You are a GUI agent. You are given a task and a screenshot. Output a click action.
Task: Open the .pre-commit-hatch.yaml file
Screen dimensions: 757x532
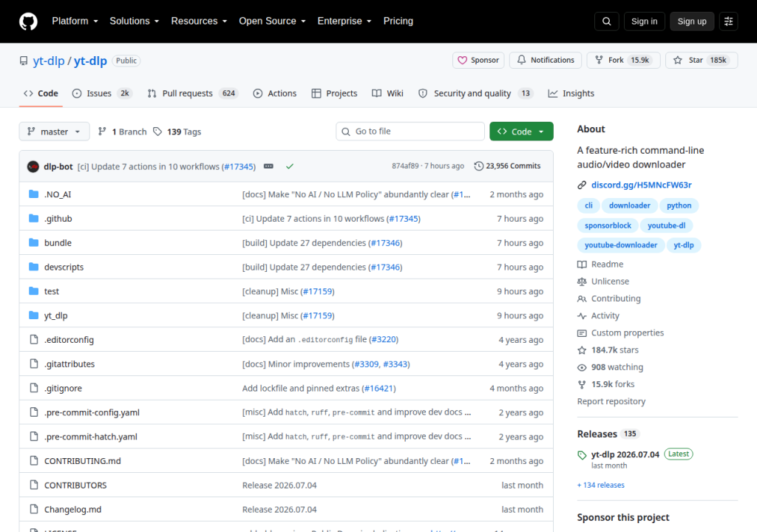pos(91,437)
